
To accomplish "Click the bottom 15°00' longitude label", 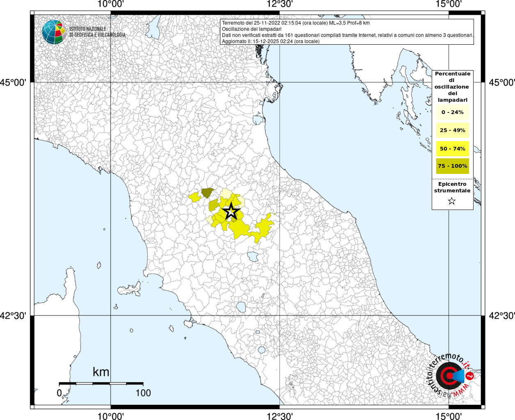I will click(x=449, y=416).
